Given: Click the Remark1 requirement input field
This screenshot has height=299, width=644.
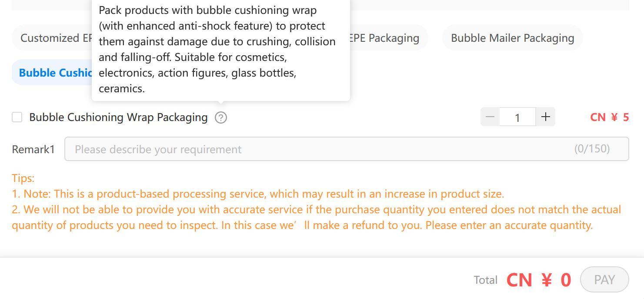Looking at the screenshot, I should 347,149.
